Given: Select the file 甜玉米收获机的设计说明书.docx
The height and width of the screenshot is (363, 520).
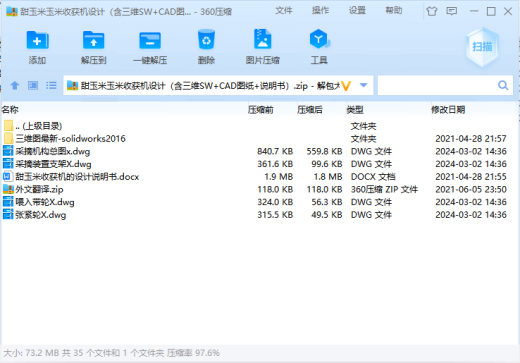Looking at the screenshot, I should 259,177.
